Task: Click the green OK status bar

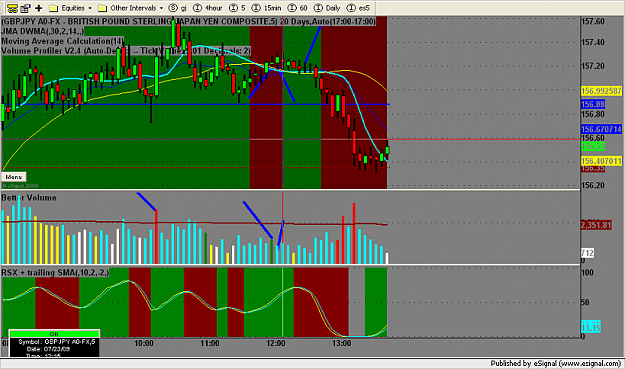Action: (54, 334)
